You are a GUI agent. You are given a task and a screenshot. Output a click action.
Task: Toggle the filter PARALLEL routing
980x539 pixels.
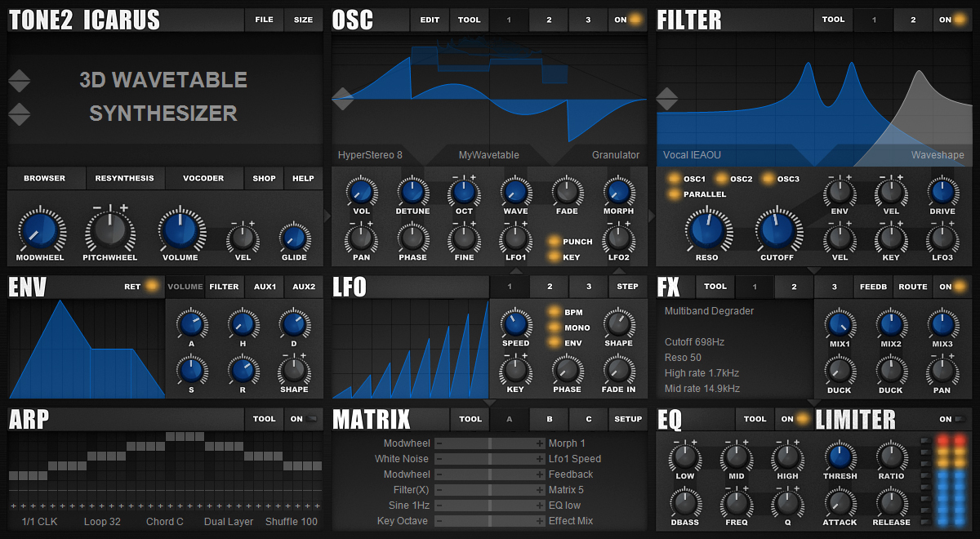[x=696, y=194]
